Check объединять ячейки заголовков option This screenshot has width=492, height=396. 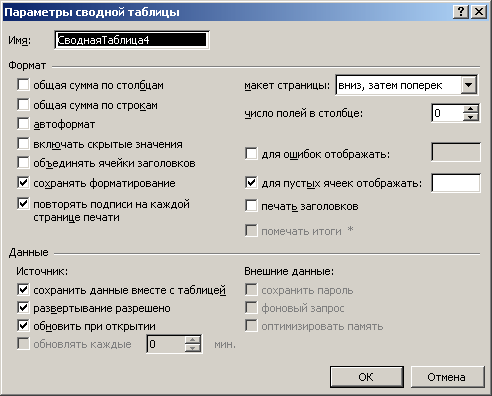pyautogui.click(x=23, y=163)
